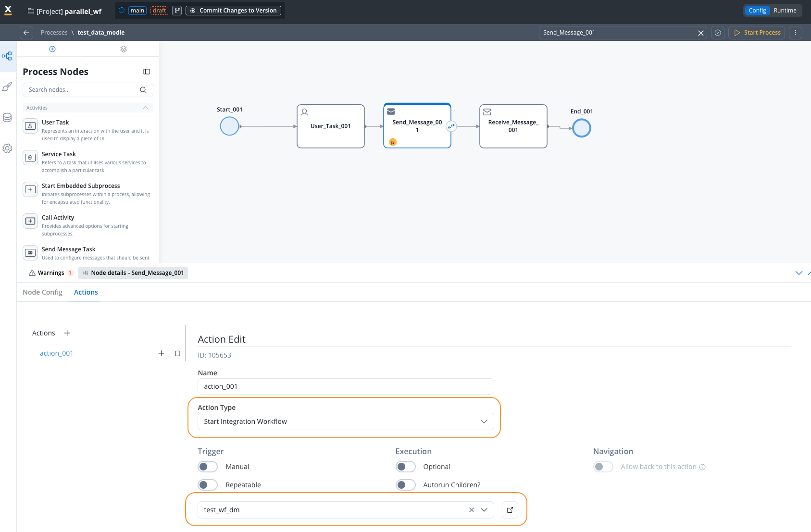Click Commit Changes to Version button

233,11
